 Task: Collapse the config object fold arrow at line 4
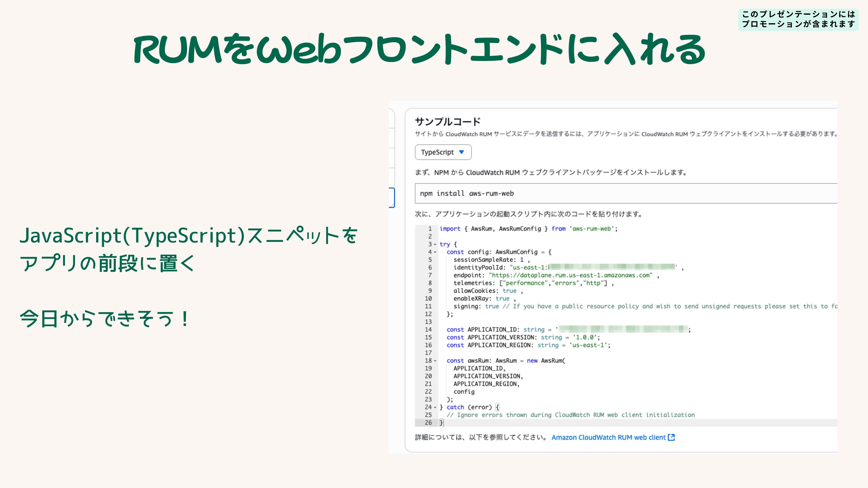coord(435,252)
